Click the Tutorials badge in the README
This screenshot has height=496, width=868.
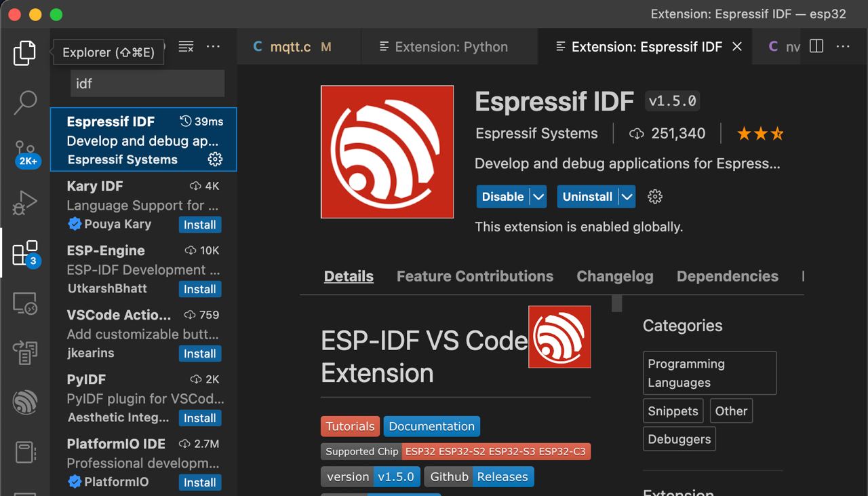click(350, 426)
